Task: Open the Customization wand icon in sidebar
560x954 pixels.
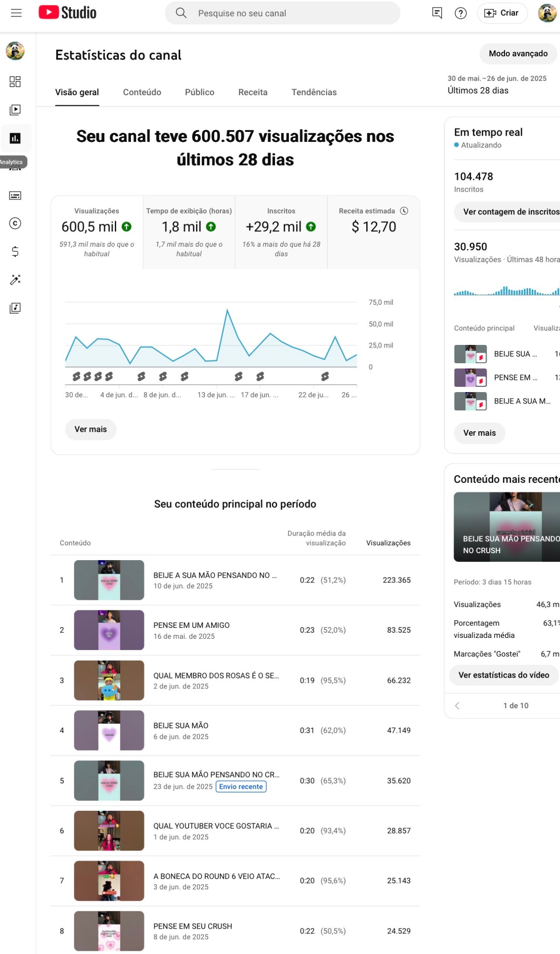Action: click(x=15, y=280)
